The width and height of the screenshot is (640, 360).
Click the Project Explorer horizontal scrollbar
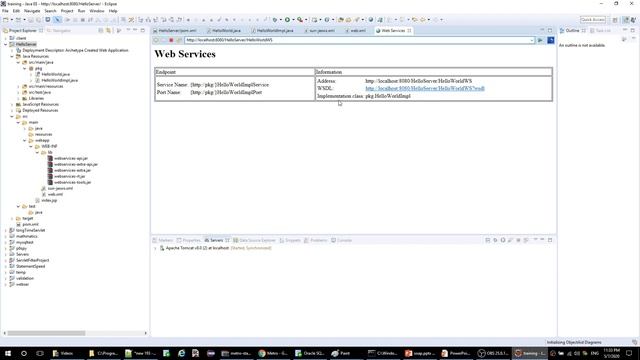click(46, 333)
